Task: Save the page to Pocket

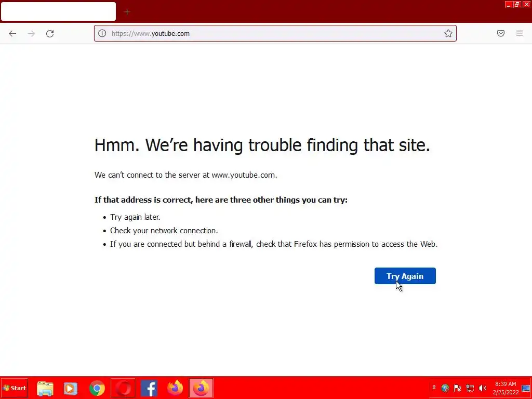Action: [x=501, y=33]
